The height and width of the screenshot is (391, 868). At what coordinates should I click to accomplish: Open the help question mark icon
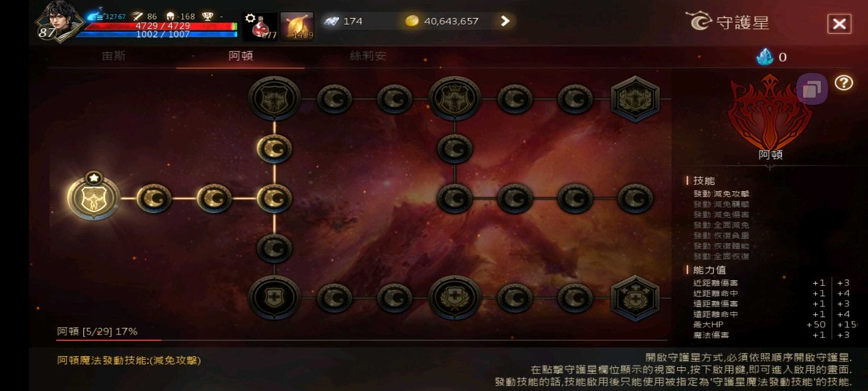point(844,83)
